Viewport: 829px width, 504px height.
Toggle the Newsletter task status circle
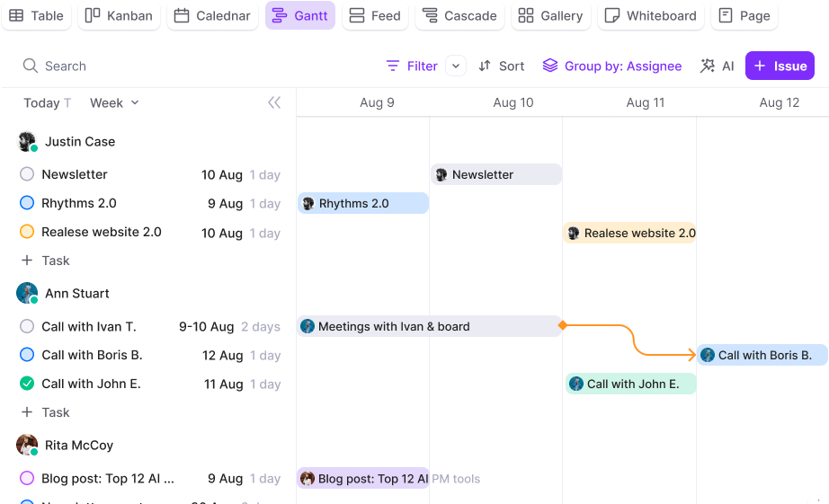point(27,174)
